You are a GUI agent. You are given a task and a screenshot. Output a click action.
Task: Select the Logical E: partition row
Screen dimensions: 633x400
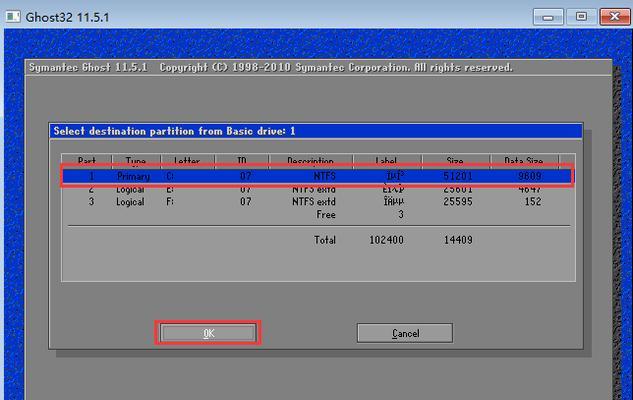(x=317, y=189)
